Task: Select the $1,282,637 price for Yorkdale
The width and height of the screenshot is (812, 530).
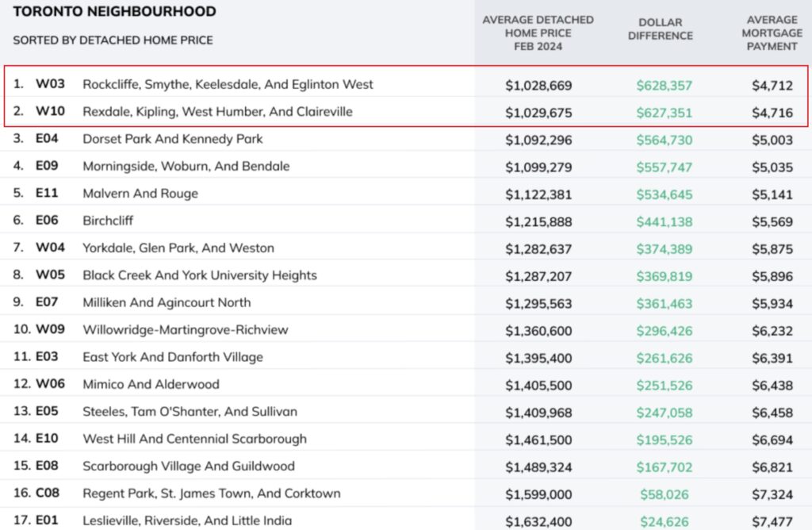Action: [538, 248]
